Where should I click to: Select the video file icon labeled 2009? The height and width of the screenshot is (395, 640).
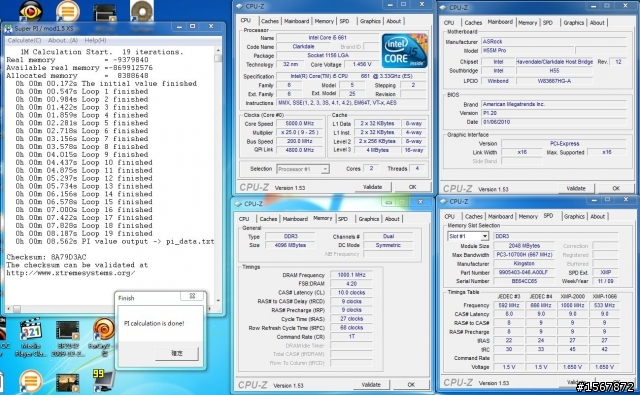pos(68,338)
